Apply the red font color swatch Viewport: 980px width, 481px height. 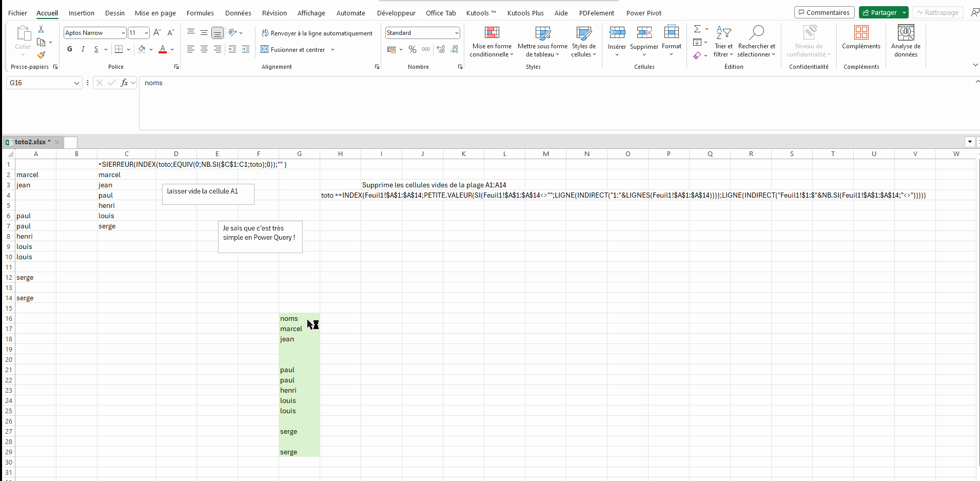coord(163,49)
